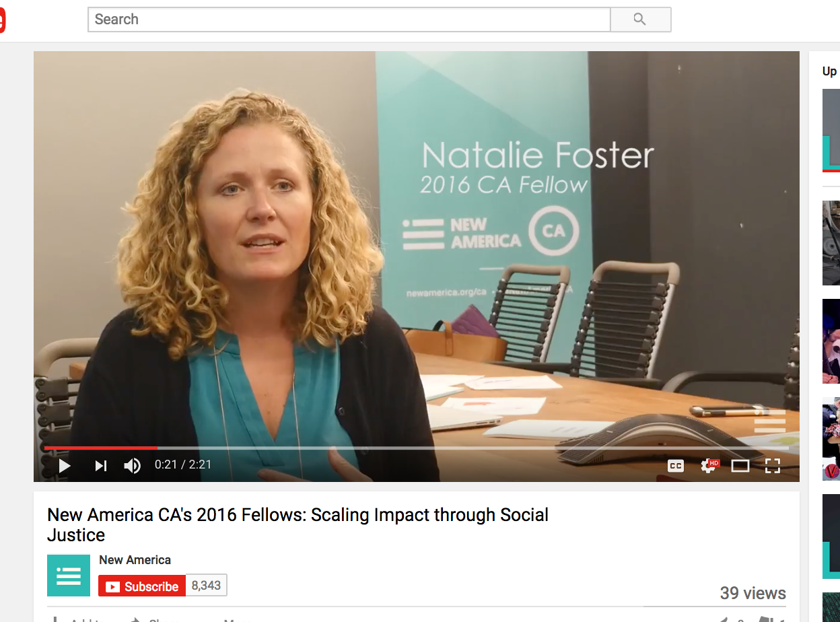
Task: Subscribe to the New America channel
Action: pyautogui.click(x=141, y=586)
